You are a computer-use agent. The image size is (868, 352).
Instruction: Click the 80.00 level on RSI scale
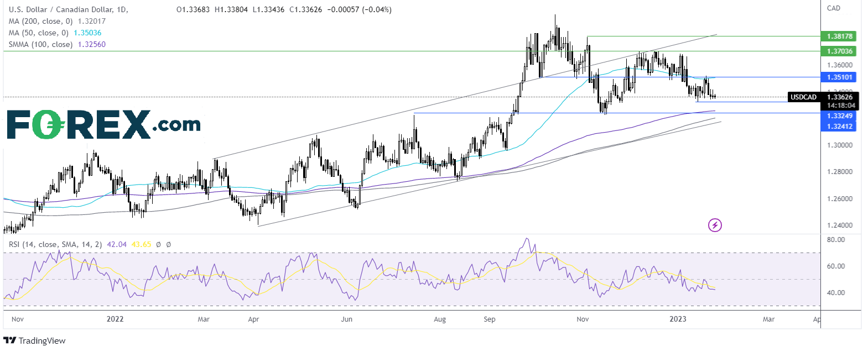tap(836, 239)
